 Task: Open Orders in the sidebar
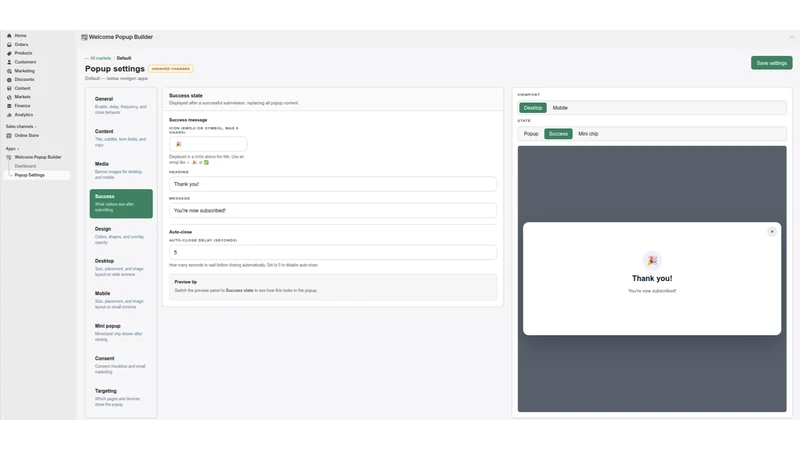(21, 44)
